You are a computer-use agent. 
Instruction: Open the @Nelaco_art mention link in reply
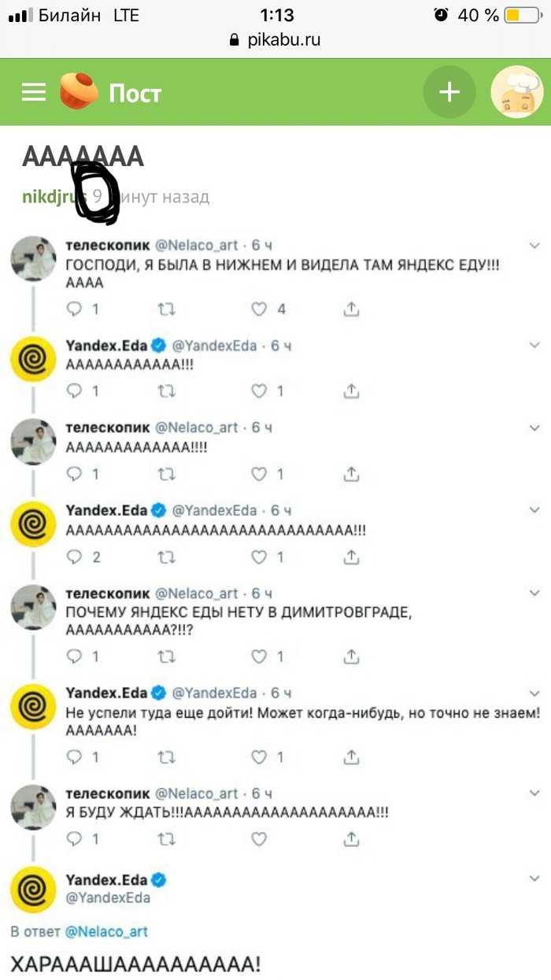pyautogui.click(x=105, y=931)
